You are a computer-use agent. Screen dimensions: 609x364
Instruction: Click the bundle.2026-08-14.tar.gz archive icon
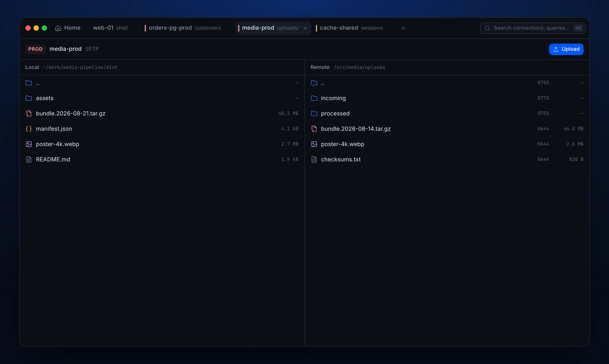tap(314, 129)
